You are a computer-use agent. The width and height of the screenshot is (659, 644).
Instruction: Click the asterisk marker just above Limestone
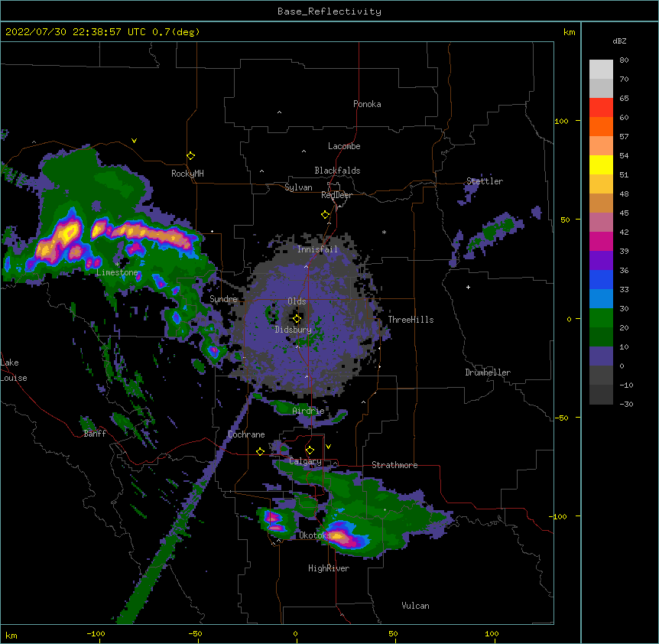tap(117, 265)
